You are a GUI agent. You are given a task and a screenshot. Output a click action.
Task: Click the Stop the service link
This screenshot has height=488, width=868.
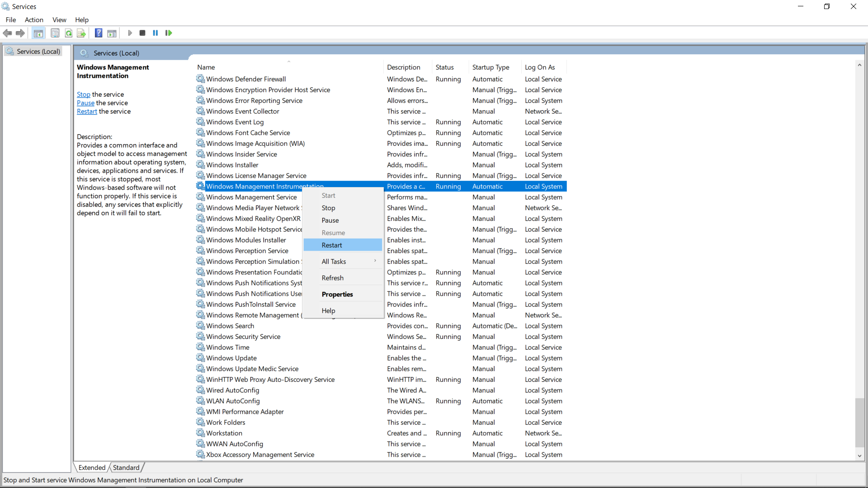point(84,94)
